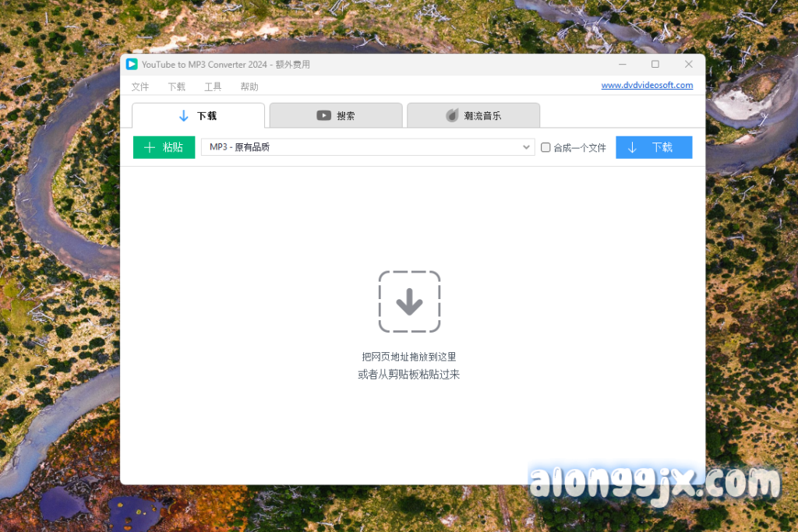Click the chevron arrow of the format dropdown
Screen dimensions: 798x532
[527, 147]
